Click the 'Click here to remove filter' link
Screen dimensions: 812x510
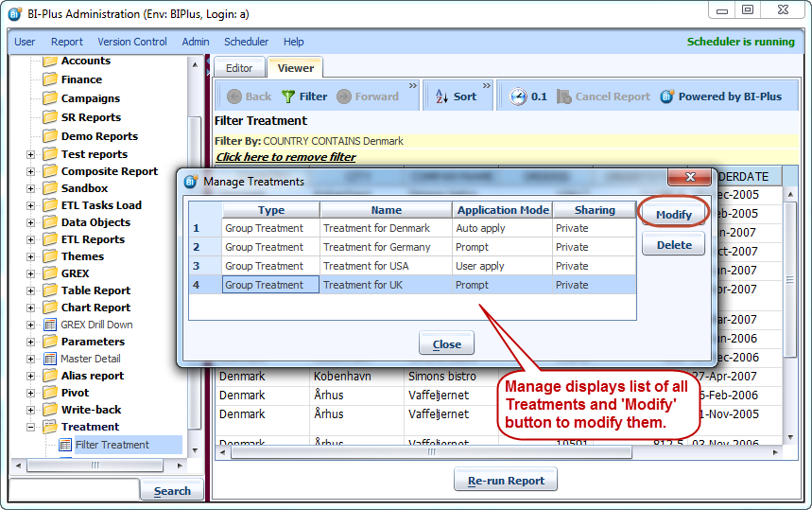click(x=285, y=157)
